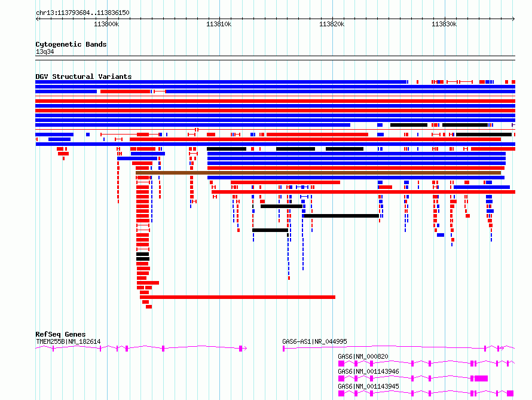Open the GAS6-AS1|NR_044995 gene label
This screenshot has width=532, height=400.
[314, 341]
